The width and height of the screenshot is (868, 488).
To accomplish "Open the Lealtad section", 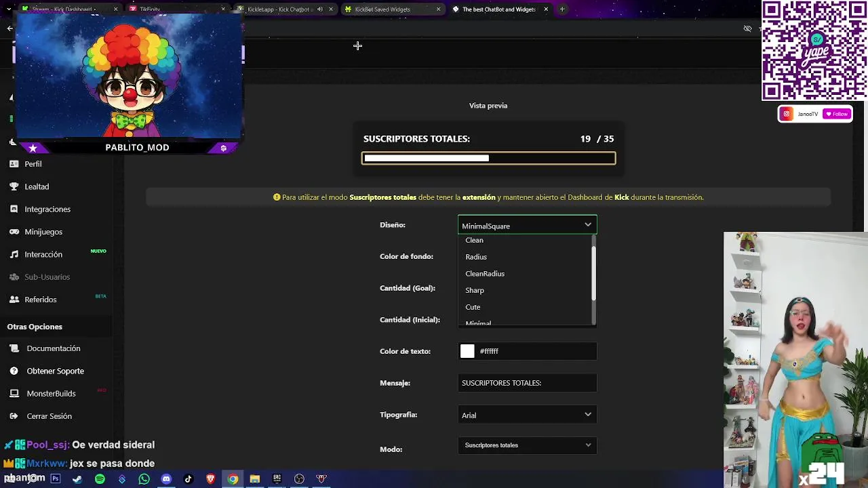I will tap(37, 186).
